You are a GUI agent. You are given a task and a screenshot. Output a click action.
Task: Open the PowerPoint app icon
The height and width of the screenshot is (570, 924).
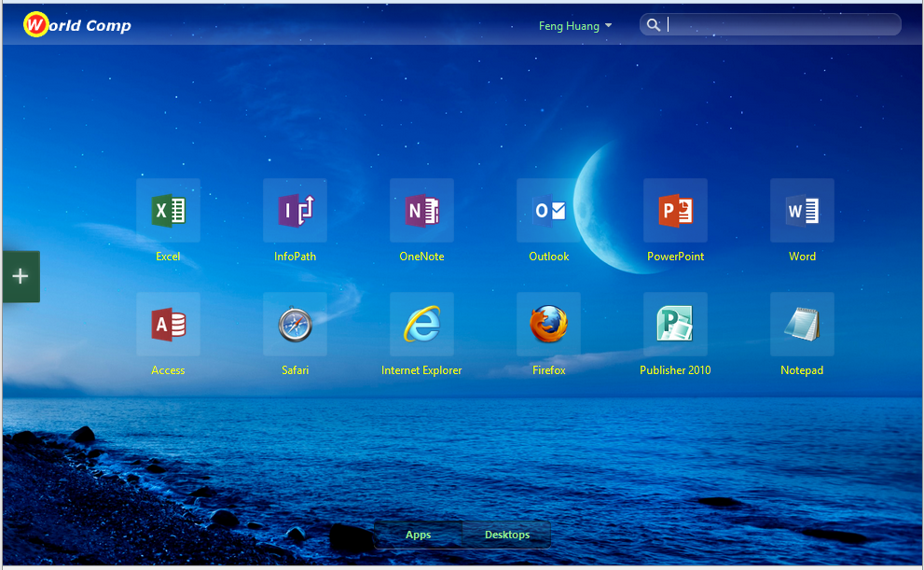675,211
